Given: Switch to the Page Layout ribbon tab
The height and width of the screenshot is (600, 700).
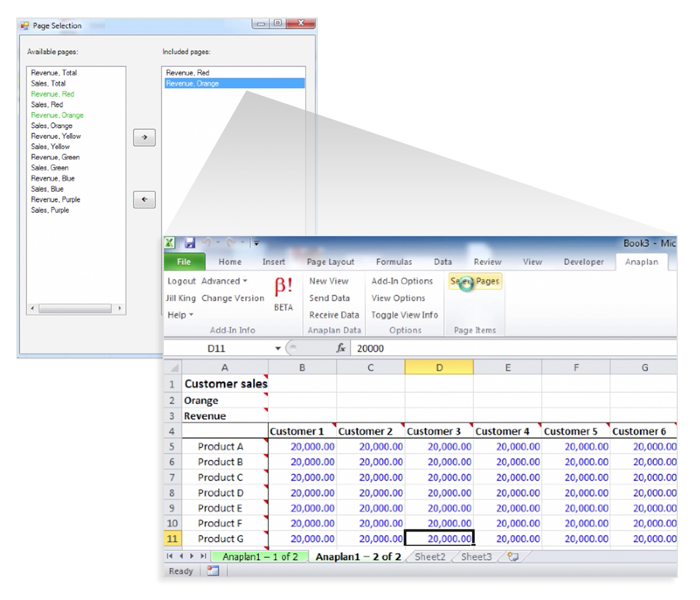Looking at the screenshot, I should (331, 262).
